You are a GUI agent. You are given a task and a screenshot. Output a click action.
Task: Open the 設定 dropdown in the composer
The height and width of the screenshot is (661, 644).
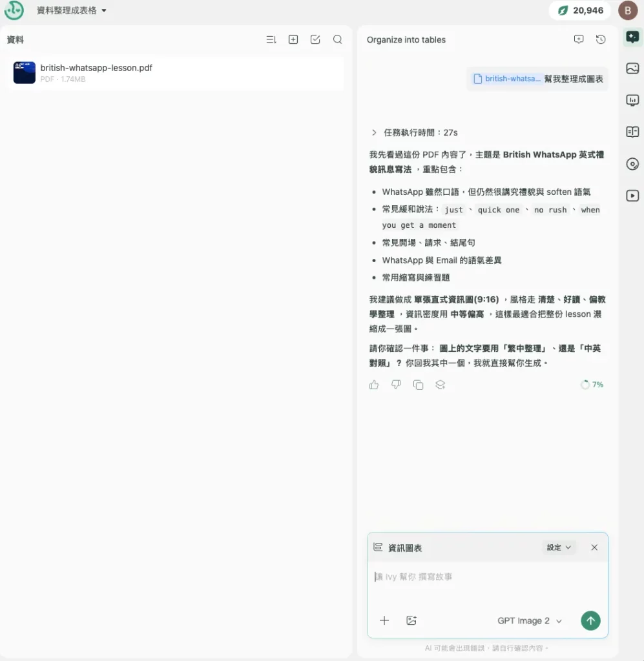point(558,547)
